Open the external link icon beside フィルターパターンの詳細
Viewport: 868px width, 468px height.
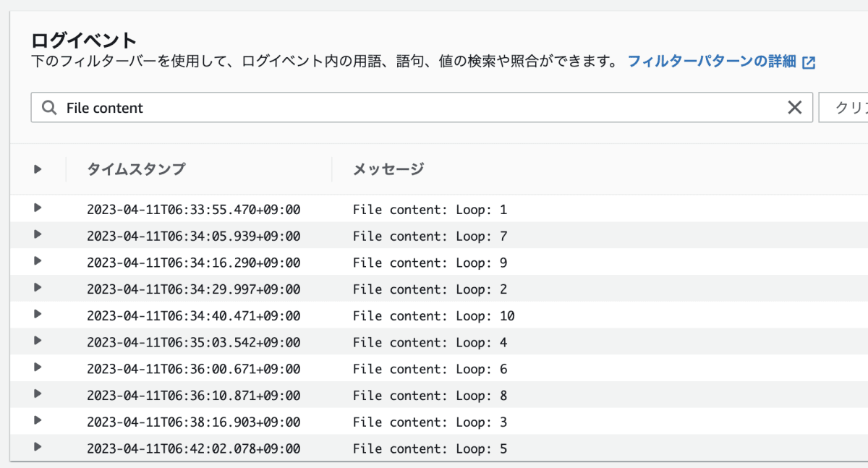[x=809, y=62]
